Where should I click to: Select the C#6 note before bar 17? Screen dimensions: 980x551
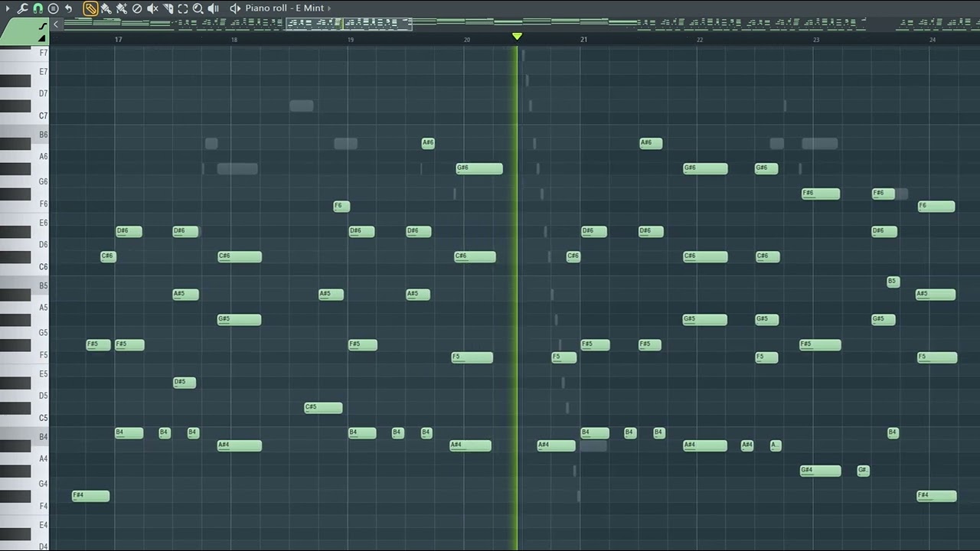coord(108,256)
